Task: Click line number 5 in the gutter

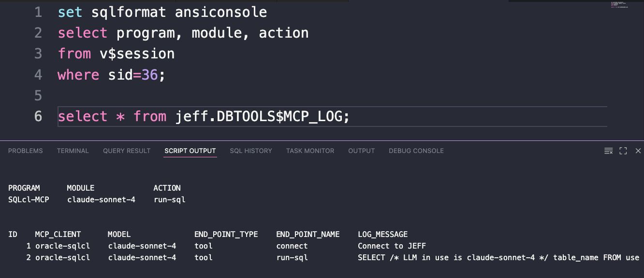Action: point(38,96)
